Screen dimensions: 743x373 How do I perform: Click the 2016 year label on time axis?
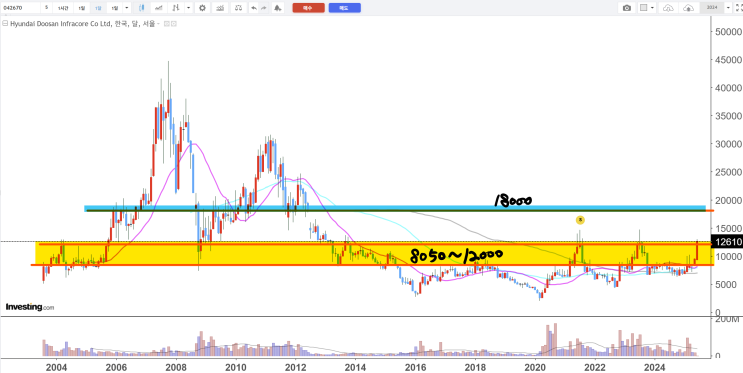pyautogui.click(x=416, y=367)
